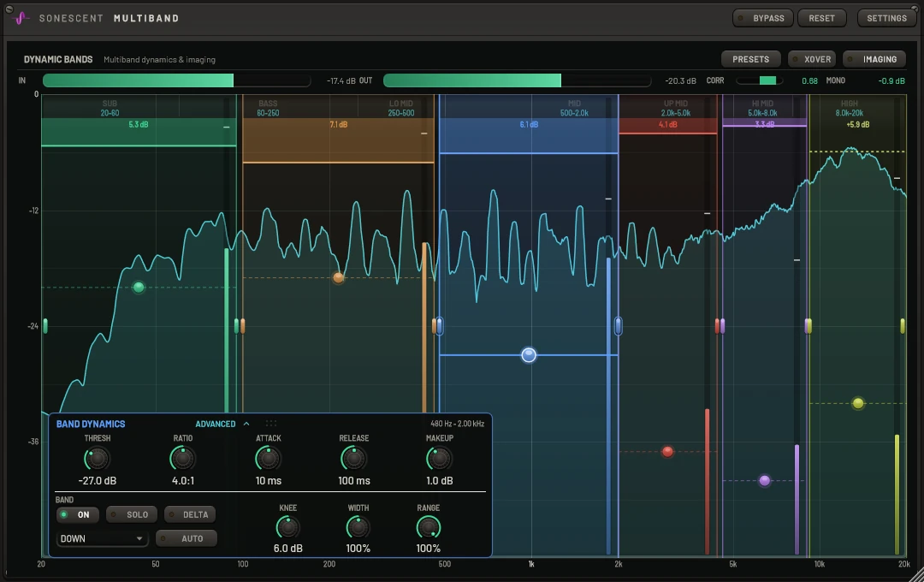924x582 pixels.
Task: Click the 1.0 dB makeup value
Action: [440, 480]
